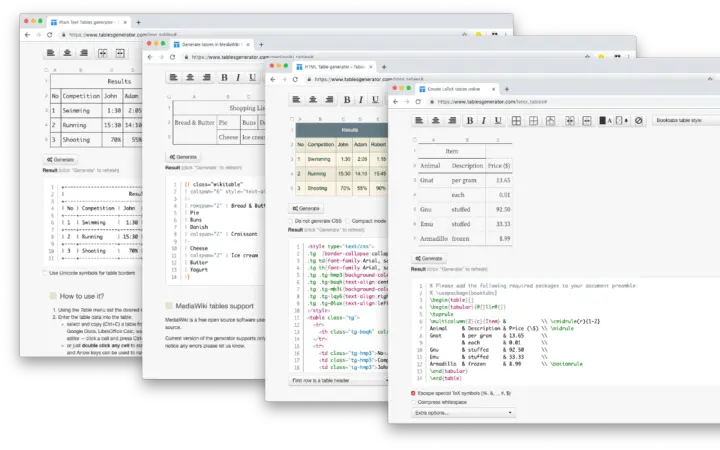Enable Use Unicode symbols for table borders

click(45, 273)
